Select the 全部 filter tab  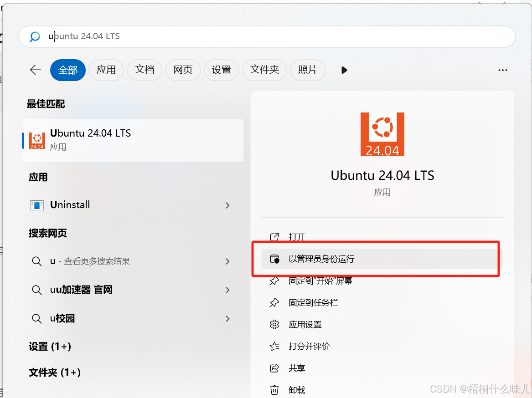point(68,70)
